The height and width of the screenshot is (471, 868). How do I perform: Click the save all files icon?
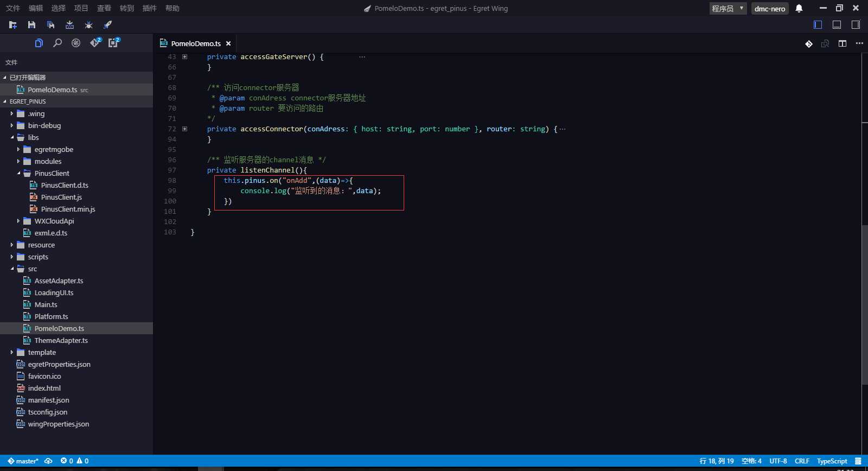[50, 25]
